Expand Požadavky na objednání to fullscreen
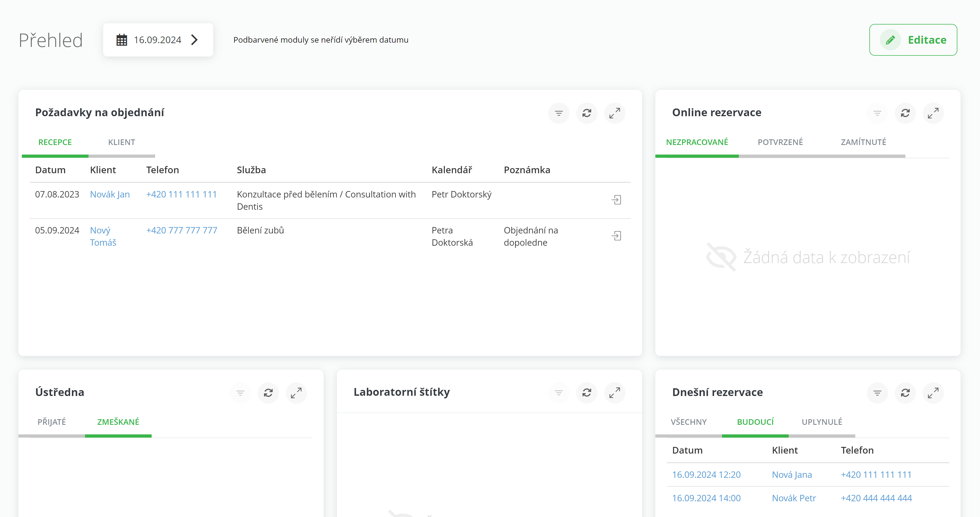 coord(614,113)
